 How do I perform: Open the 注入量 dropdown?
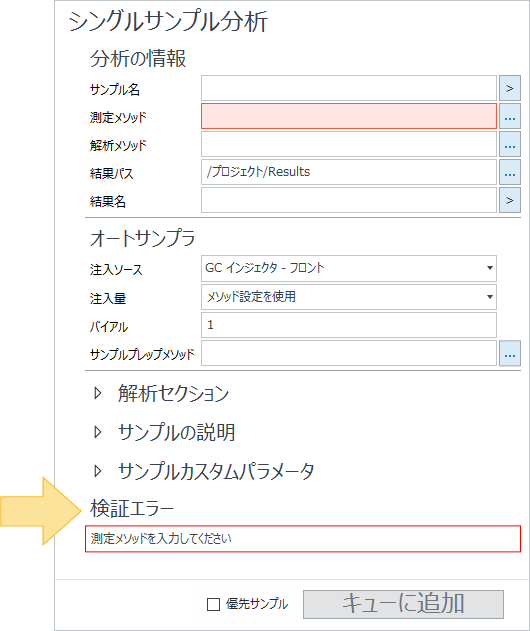click(x=349, y=297)
